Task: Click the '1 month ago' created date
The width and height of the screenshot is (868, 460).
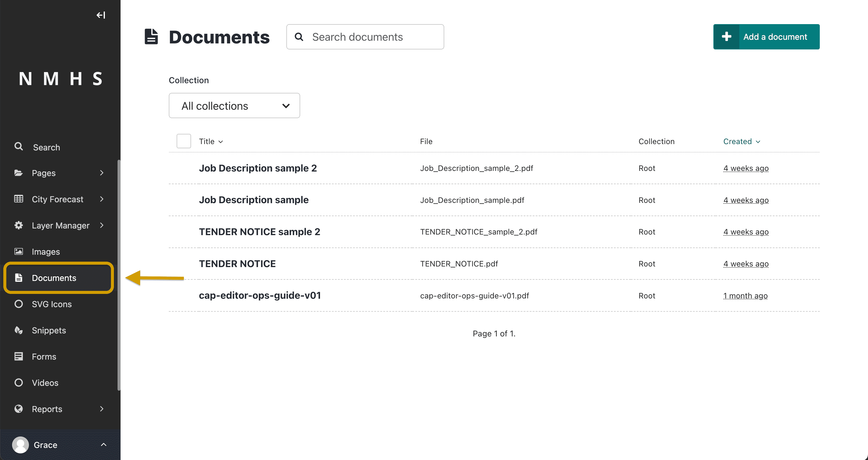Action: (745, 296)
